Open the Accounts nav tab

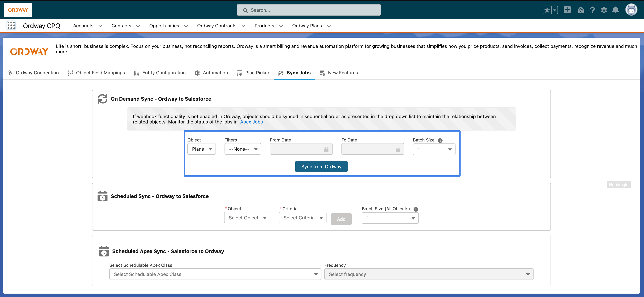83,26
